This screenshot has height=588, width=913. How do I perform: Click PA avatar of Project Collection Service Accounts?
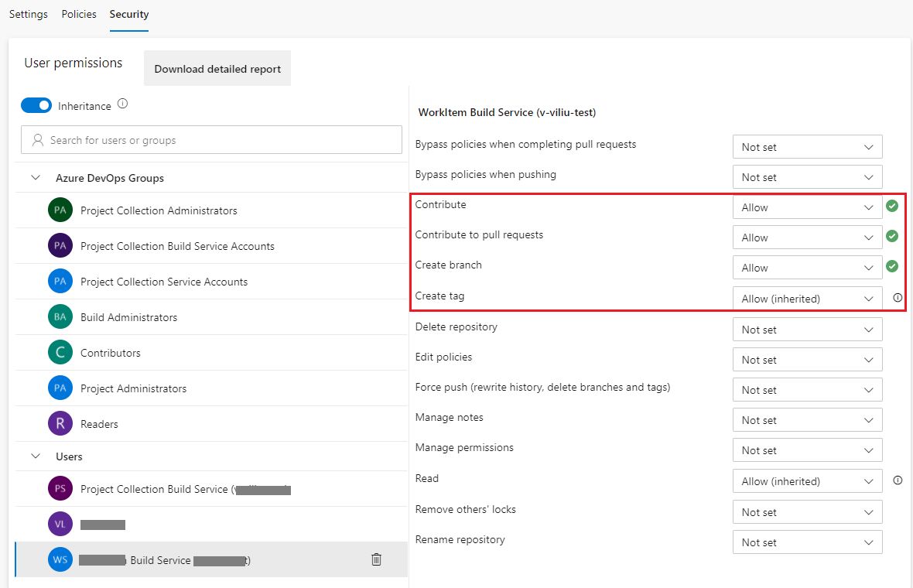coord(60,281)
